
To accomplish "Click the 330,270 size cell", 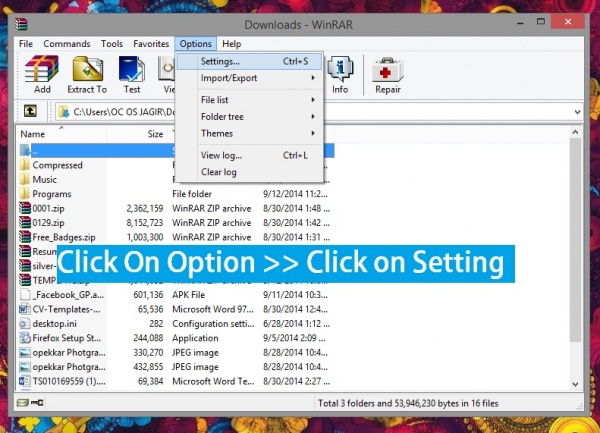I will [148, 353].
